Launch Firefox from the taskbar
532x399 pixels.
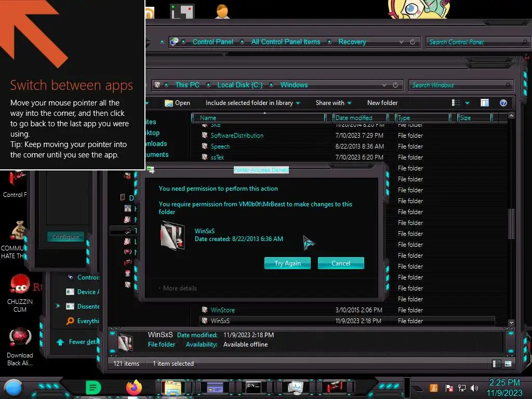point(134,388)
